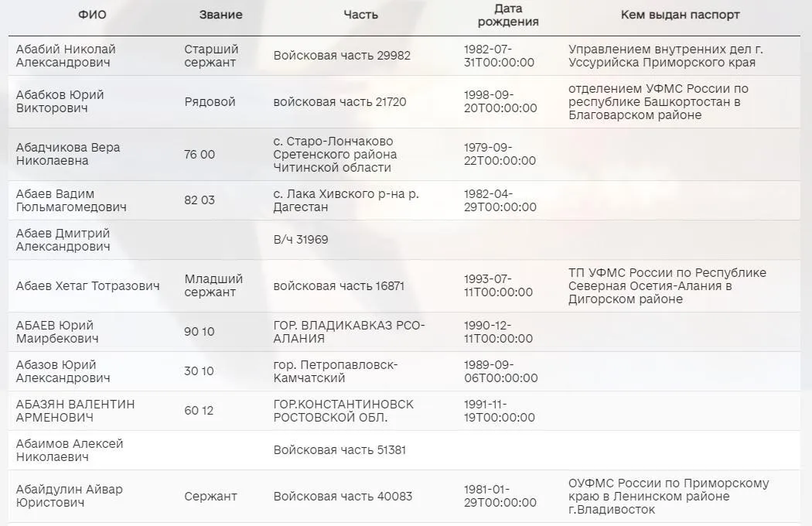Click the Кем выдан паспорт header
Viewport: 812px width, 526px height.
click(680, 15)
